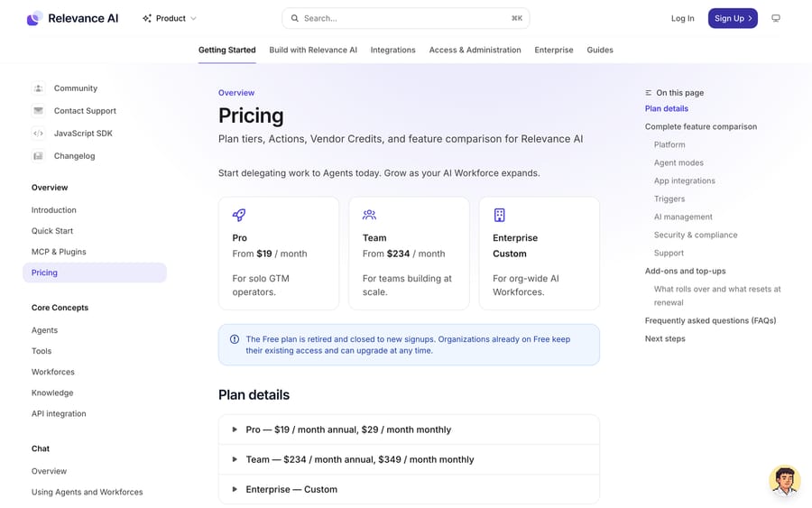This screenshot has width=812, height=508.
Task: Open the Access & Administration tab
Action: pyautogui.click(x=475, y=50)
